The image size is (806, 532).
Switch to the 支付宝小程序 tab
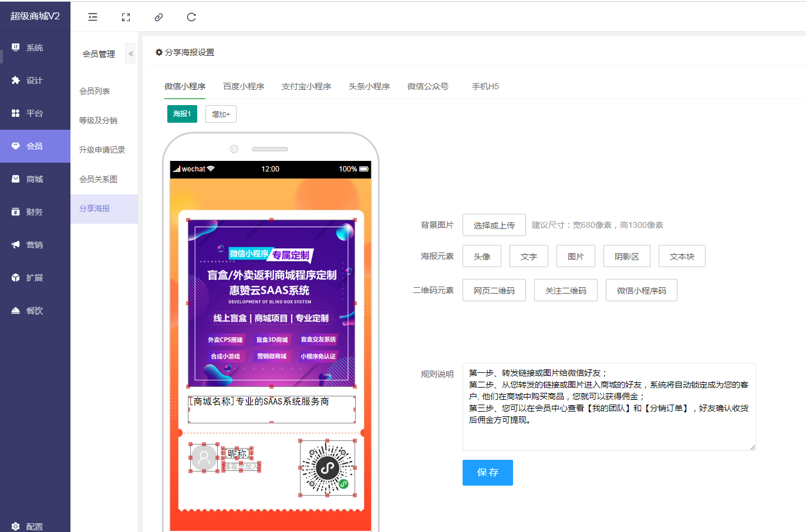(306, 86)
